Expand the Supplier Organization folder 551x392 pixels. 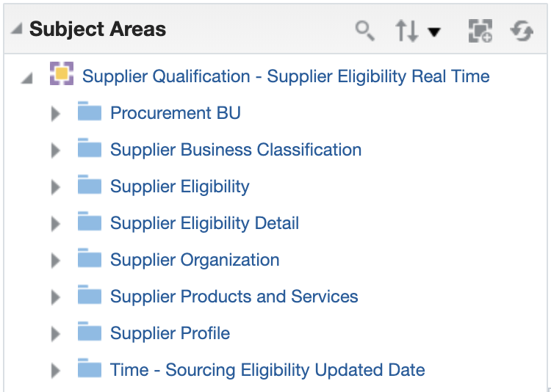tap(55, 261)
